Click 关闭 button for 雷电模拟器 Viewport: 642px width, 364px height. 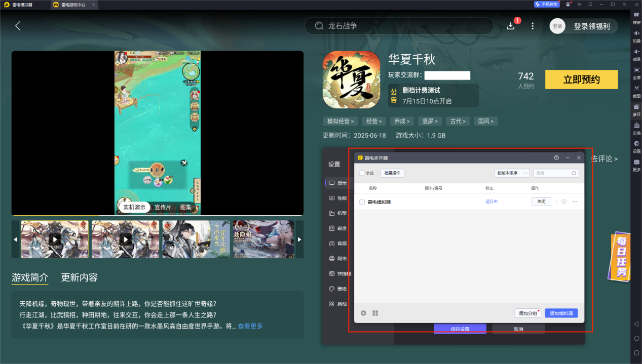[541, 201]
